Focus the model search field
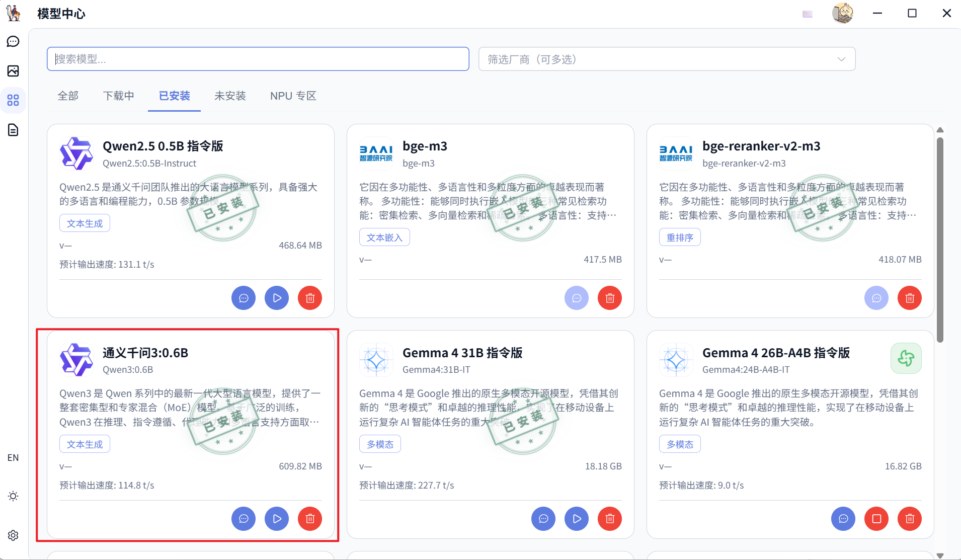This screenshot has height=560, width=961. (258, 59)
